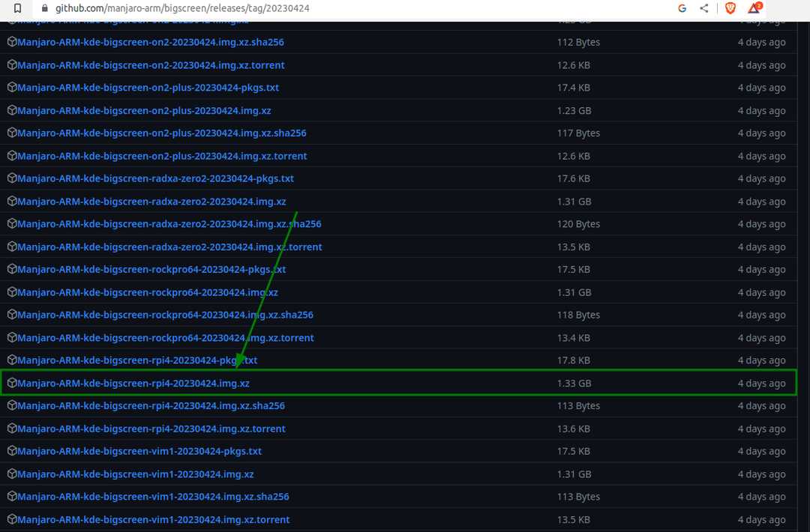Download Manjaro-ARM-kde-bigscreen-rpi4-20230424.img.xz
This screenshot has height=532, width=810.
click(133, 383)
